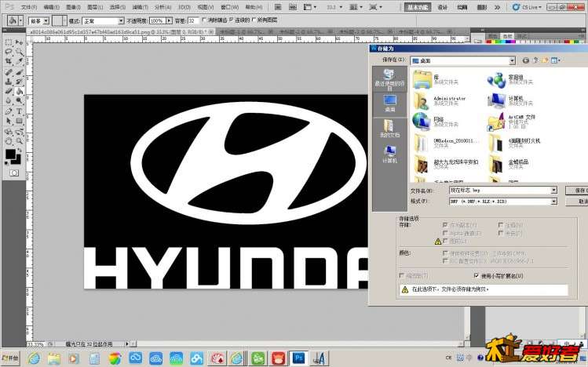
Task: Select the Brush tool
Action: [19, 72]
